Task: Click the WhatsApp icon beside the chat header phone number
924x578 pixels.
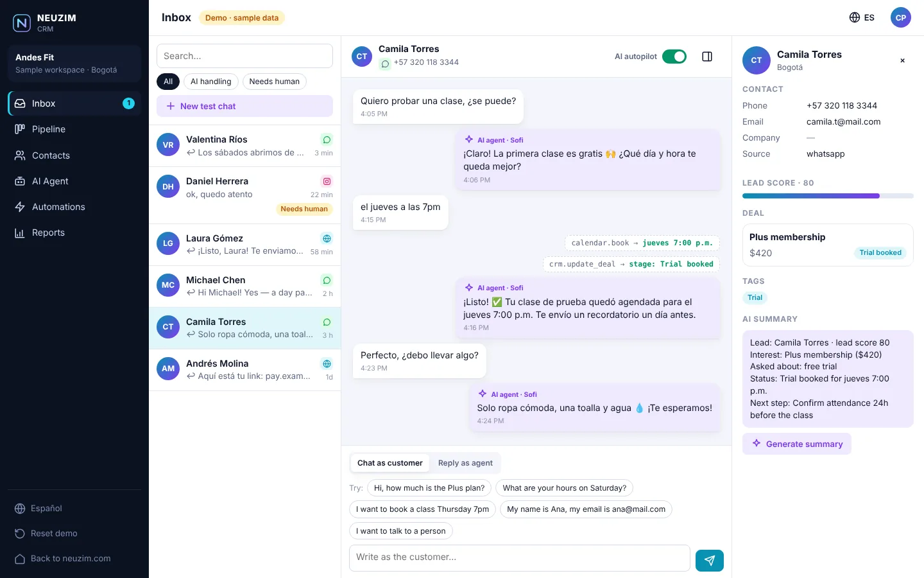Action: click(385, 64)
